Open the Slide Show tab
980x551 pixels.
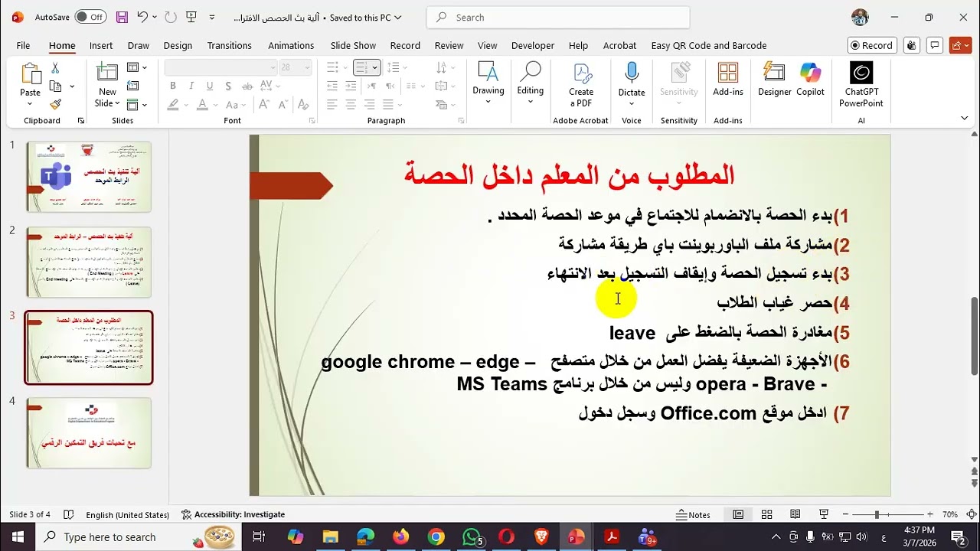coord(353,45)
